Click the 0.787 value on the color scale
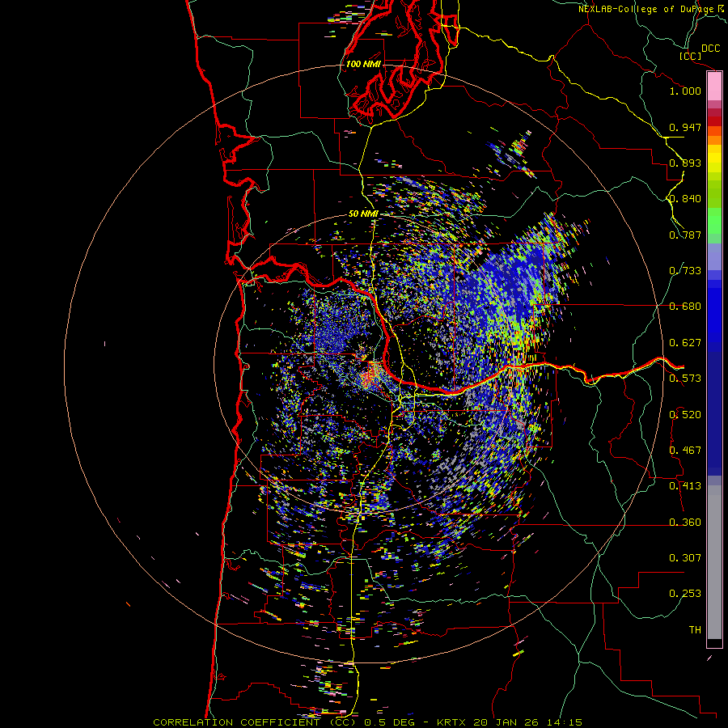The image size is (728, 728). (685, 235)
